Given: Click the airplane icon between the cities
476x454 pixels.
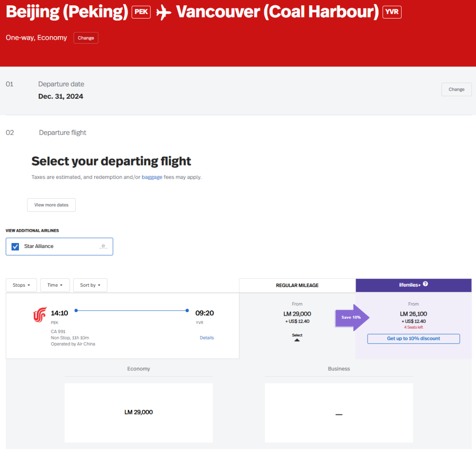Looking at the screenshot, I should [x=164, y=13].
